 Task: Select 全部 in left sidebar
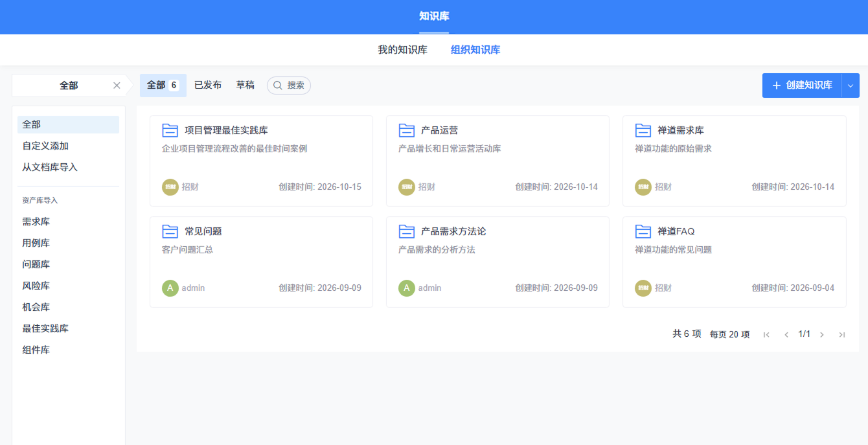pos(68,124)
